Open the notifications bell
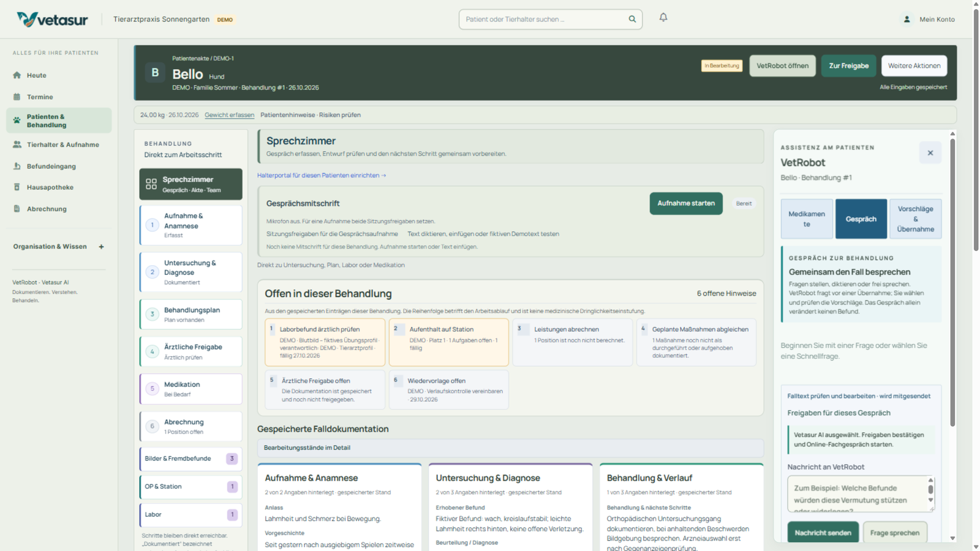 click(663, 18)
